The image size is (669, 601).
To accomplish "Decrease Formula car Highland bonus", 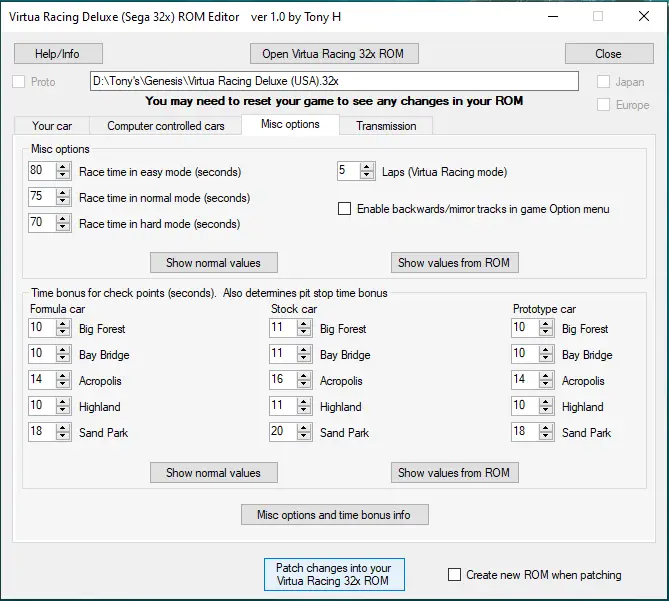I will [63, 410].
